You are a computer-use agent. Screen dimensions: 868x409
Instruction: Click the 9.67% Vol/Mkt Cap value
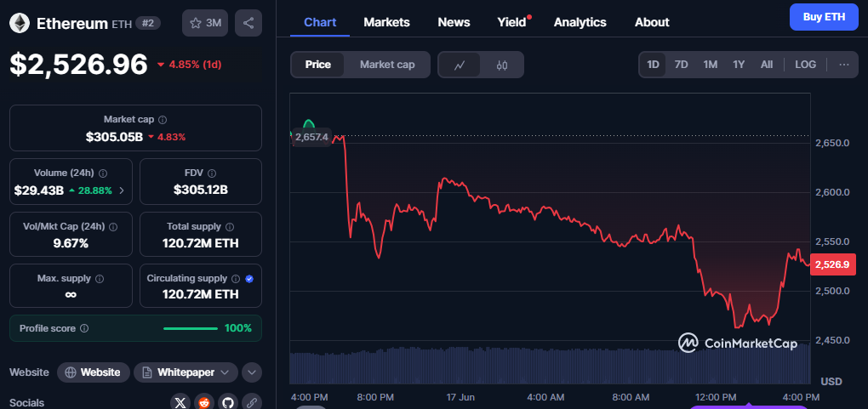point(71,243)
